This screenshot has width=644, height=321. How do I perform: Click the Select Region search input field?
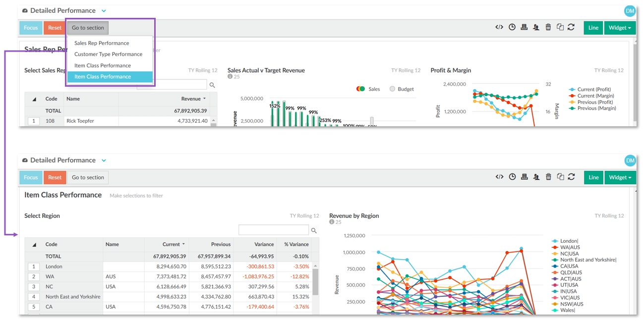click(x=273, y=230)
